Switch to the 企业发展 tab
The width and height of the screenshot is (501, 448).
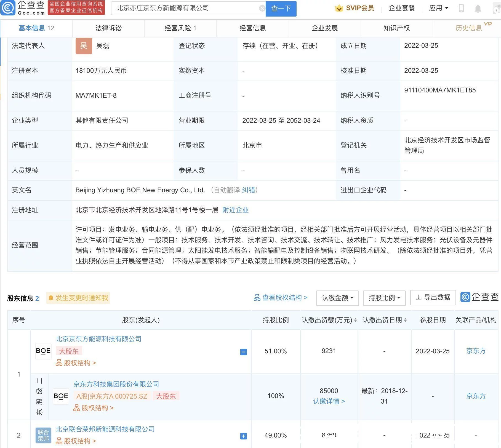324,28
